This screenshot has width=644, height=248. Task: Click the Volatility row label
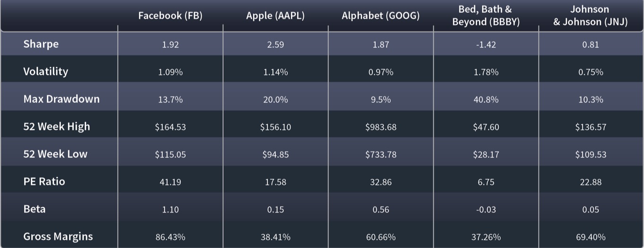pyautogui.click(x=46, y=71)
